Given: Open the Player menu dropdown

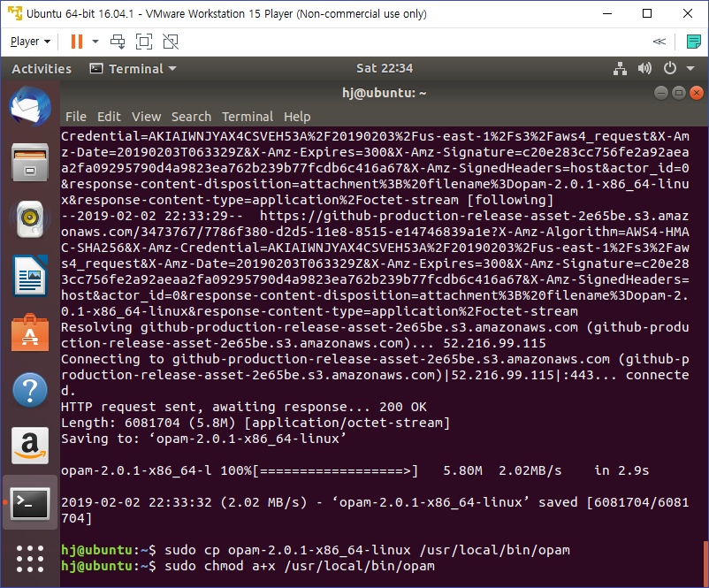Looking at the screenshot, I should pos(30,42).
